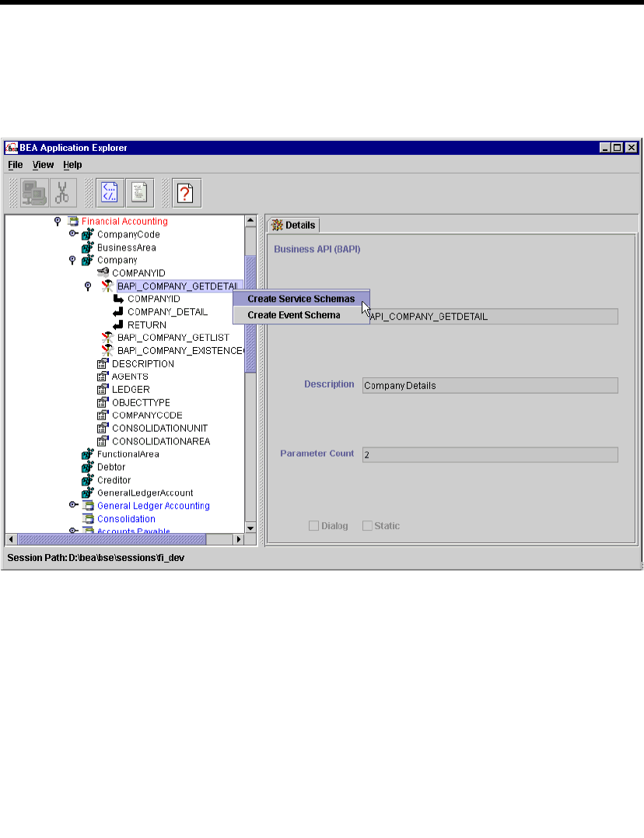Click the COMPANY_DETAIL output parameter arrow icon
Screen dimensions: 644x838
[x=118, y=311]
